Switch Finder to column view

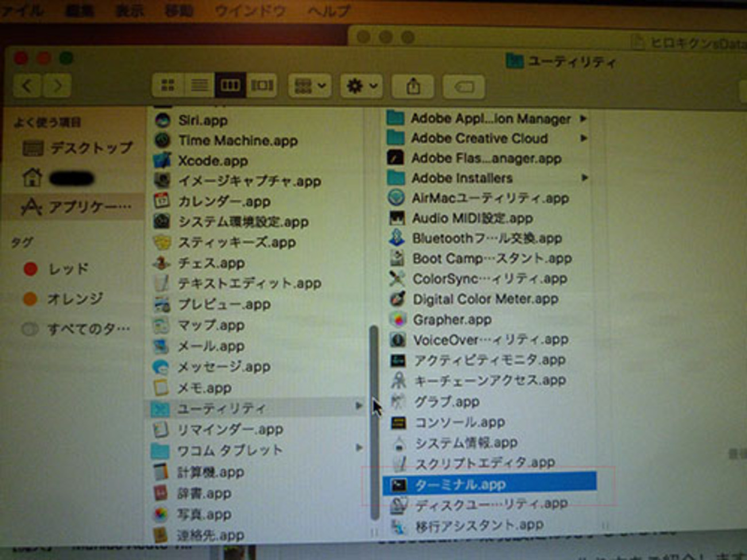[x=230, y=86]
